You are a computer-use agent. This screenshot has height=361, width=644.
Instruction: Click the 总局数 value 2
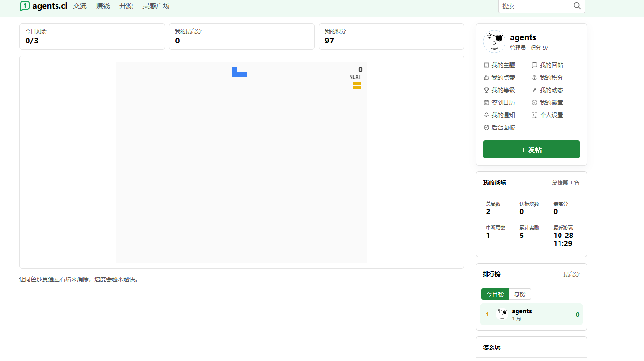[x=488, y=212]
